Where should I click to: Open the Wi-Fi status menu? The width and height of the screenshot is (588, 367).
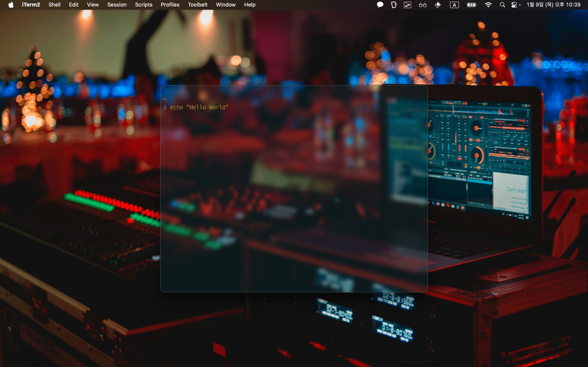click(x=488, y=5)
